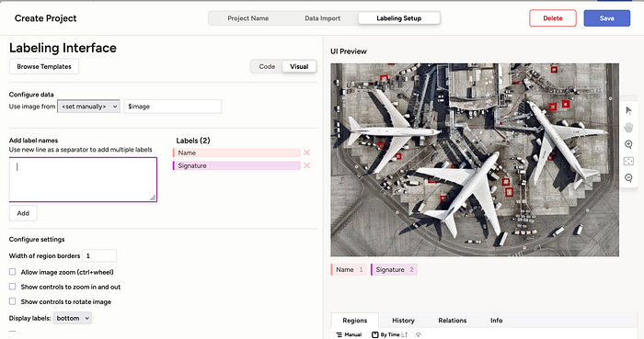Select the hand pan tool in preview
This screenshot has height=339, width=644.
click(x=628, y=128)
